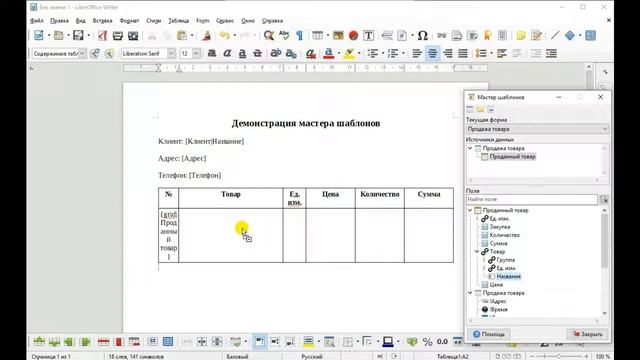The image size is (640, 360).
Task: Open font size dropdown
Action: (196, 53)
